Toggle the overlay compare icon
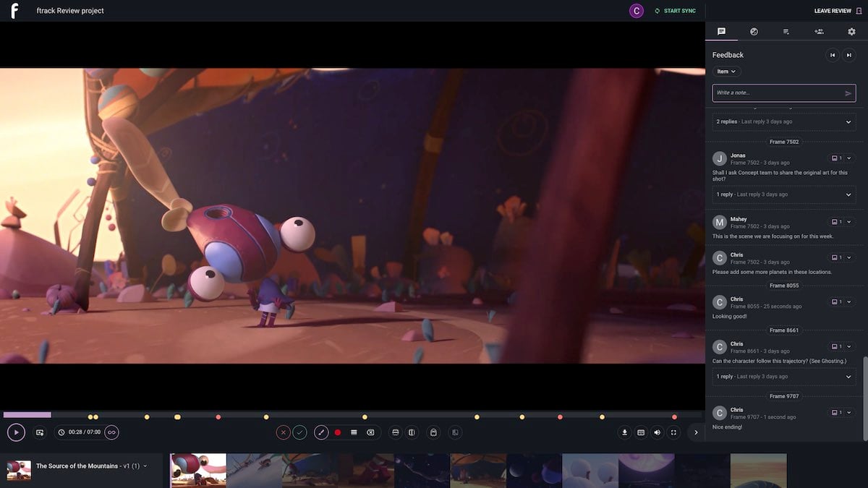The width and height of the screenshot is (868, 488). [455, 432]
